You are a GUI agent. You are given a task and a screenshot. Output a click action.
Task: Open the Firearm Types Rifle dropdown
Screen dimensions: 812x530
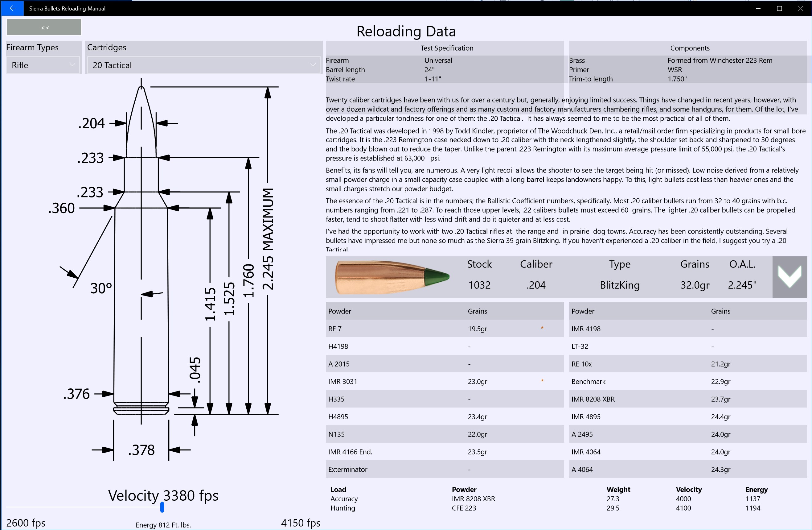(x=43, y=65)
